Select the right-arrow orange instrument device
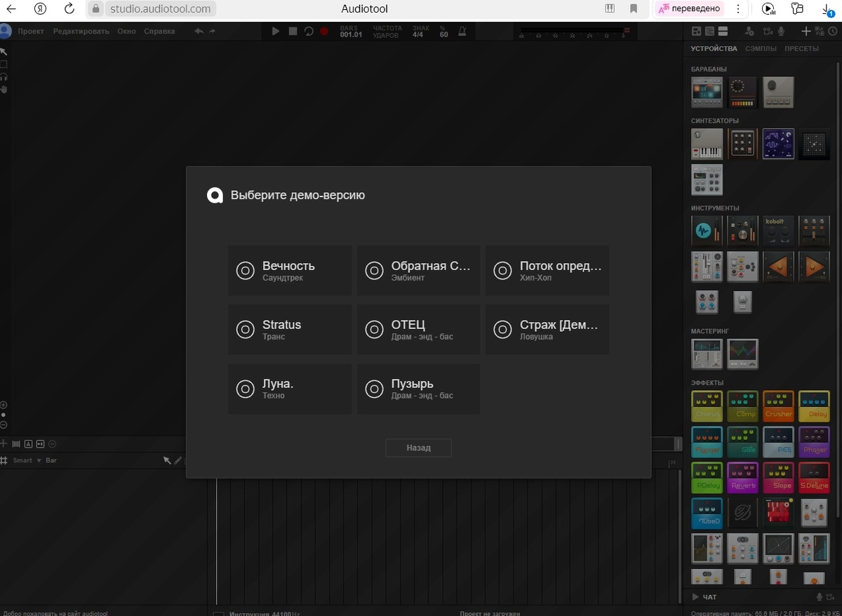The image size is (842, 616). point(814,267)
